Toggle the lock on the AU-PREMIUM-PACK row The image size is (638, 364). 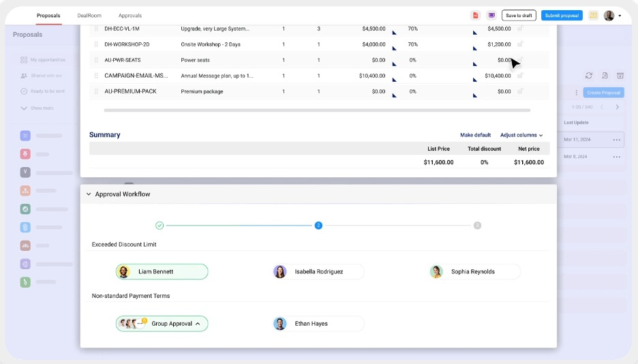pos(520,91)
